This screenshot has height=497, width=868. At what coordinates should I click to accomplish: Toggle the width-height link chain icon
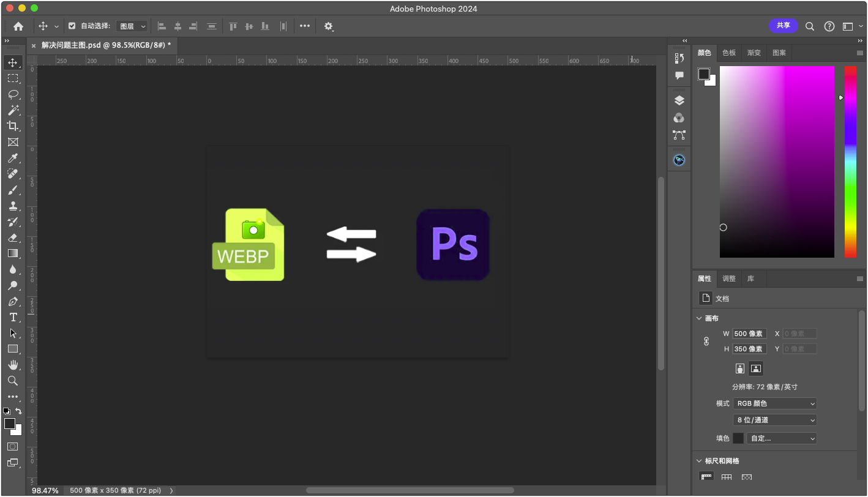coord(706,341)
